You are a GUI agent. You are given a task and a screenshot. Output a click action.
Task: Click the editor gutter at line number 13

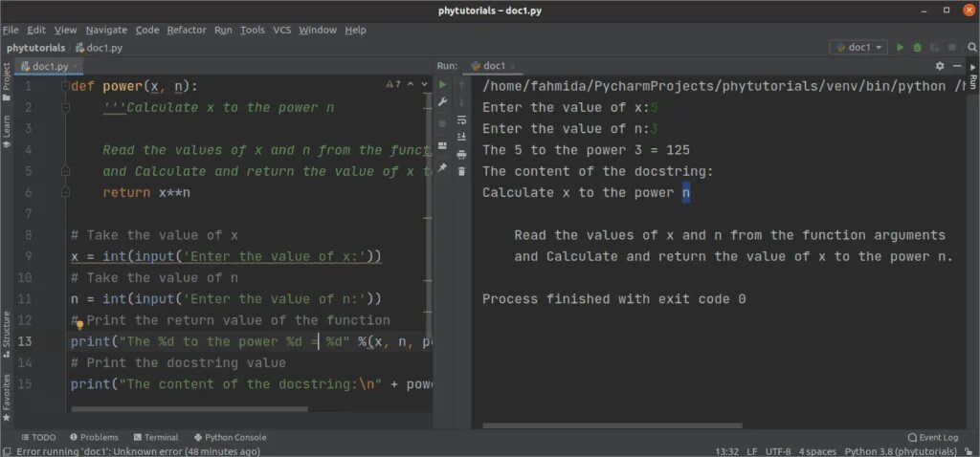25,341
